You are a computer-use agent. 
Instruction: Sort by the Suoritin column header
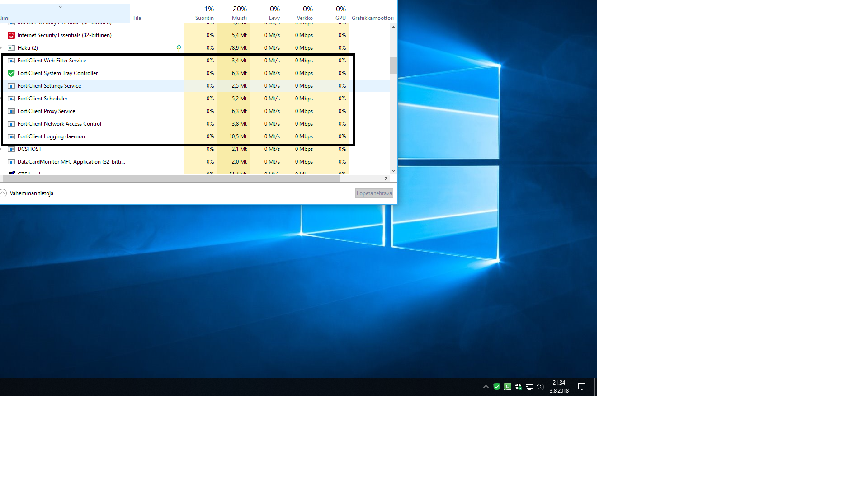click(204, 18)
